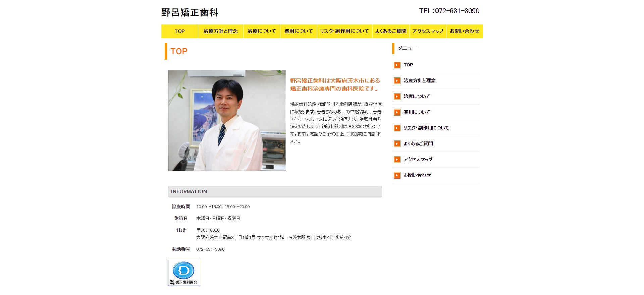This screenshot has height=295, width=644.
Task: Click the orange TOP page heading
Action: pos(179,51)
